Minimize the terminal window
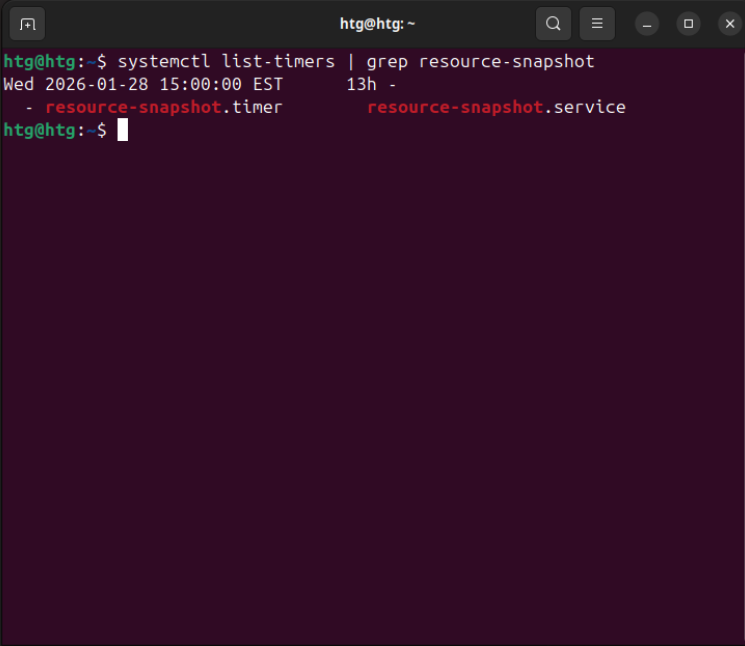This screenshot has height=646, width=745. [x=647, y=24]
